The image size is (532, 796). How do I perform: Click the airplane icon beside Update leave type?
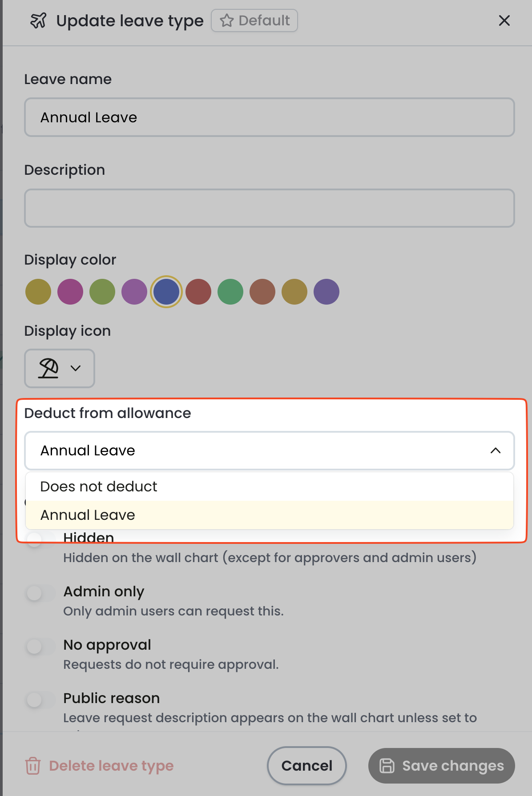[38, 20]
